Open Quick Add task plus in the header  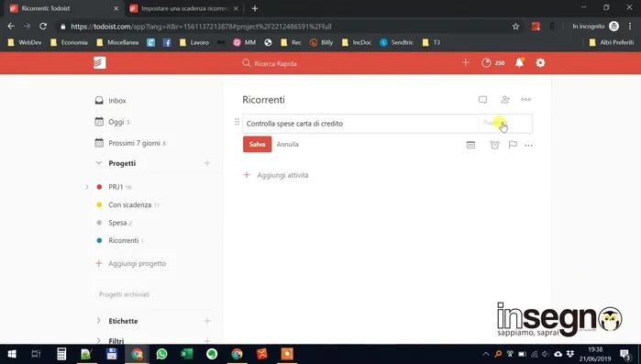pyautogui.click(x=466, y=62)
